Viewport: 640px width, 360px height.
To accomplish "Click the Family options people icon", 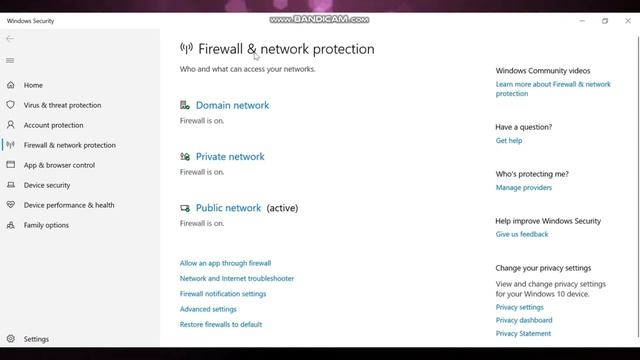I will pos(11,225).
